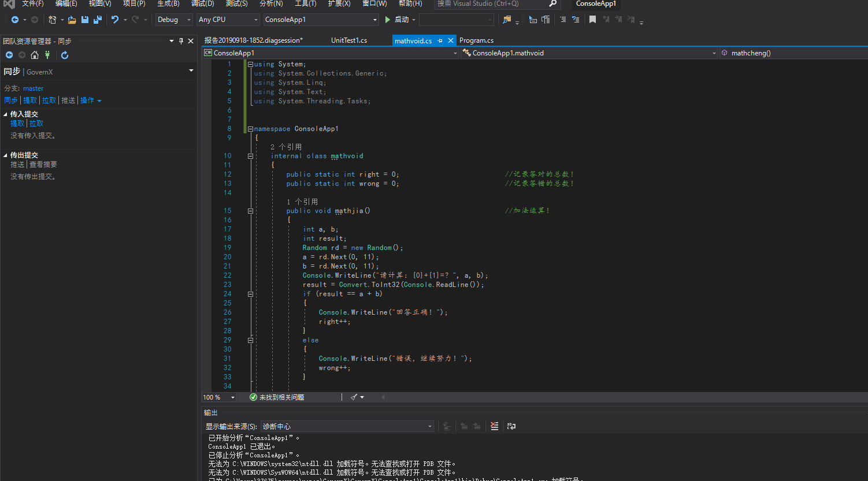868x481 pixels.
Task: Expand the 同步 | GovernX page dropdown arrow
Action: pyautogui.click(x=191, y=71)
